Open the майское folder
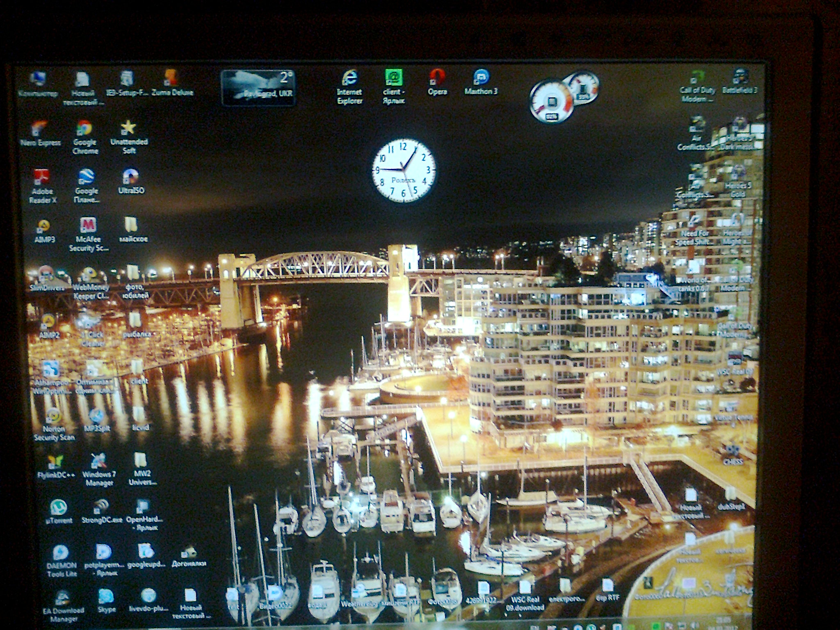840x630 pixels. click(x=131, y=225)
